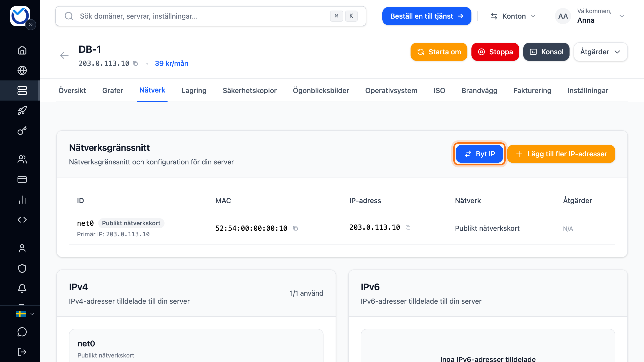Open the rocket icon in the sidebar
This screenshot has height=362, width=644.
pyautogui.click(x=22, y=111)
